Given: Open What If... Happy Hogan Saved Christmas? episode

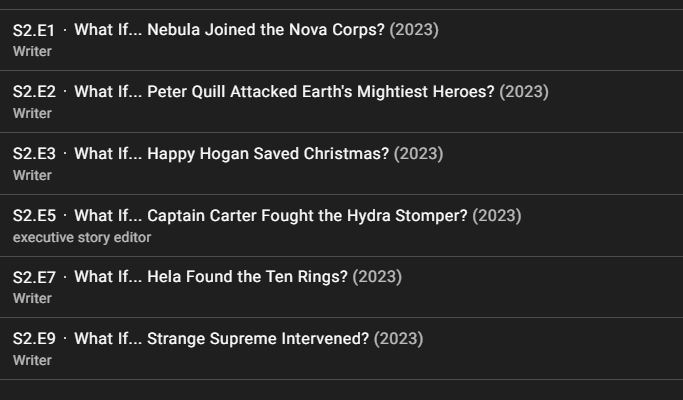Looking at the screenshot, I should tap(231, 154).
